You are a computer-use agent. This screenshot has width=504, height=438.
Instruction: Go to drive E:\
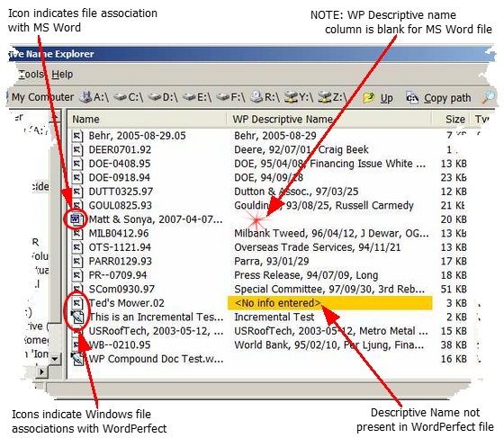point(197,97)
